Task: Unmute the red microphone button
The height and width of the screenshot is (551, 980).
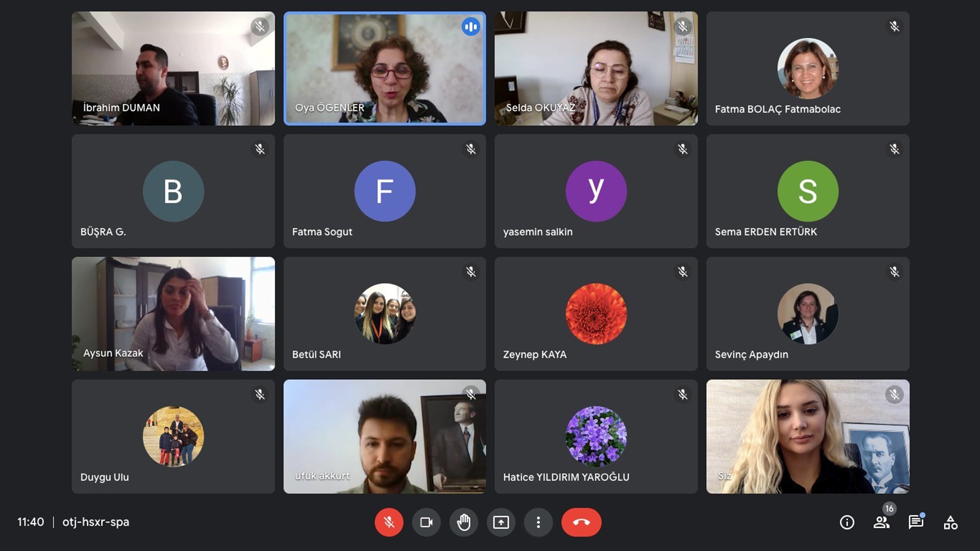Action: (389, 522)
